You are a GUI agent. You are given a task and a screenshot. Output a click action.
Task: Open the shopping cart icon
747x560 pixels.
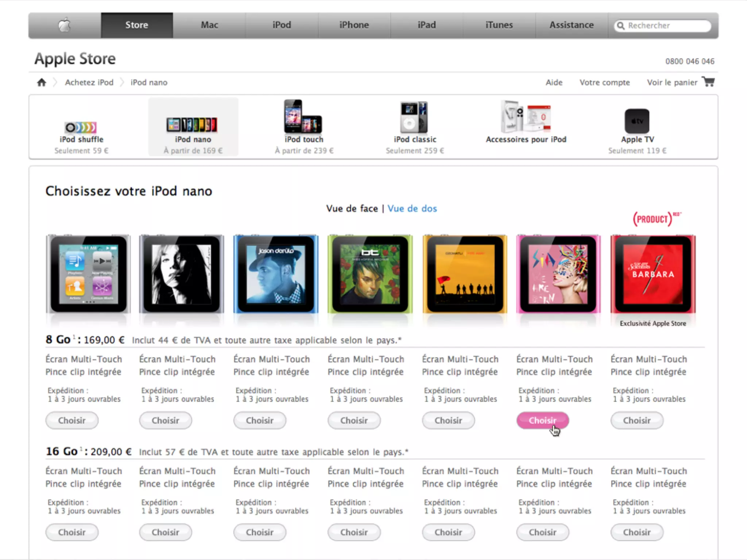[708, 82]
